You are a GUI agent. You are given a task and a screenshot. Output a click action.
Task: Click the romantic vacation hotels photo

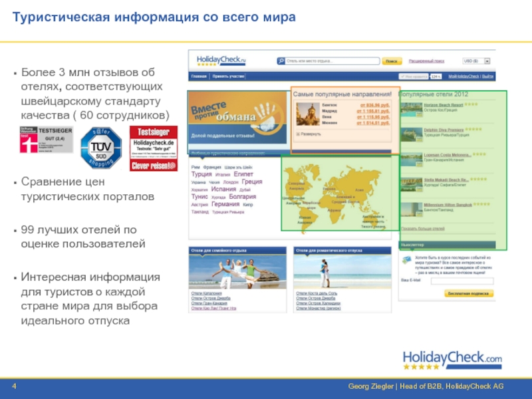(342, 271)
